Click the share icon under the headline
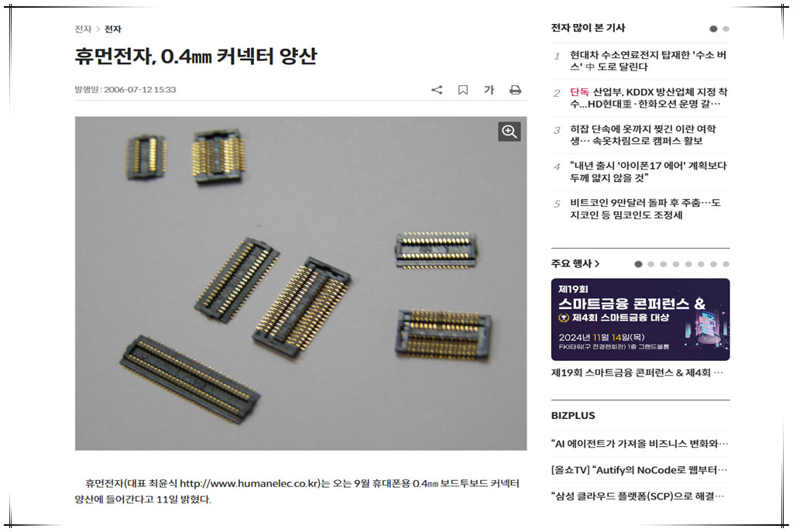This screenshot has width=793, height=532. pos(437,90)
